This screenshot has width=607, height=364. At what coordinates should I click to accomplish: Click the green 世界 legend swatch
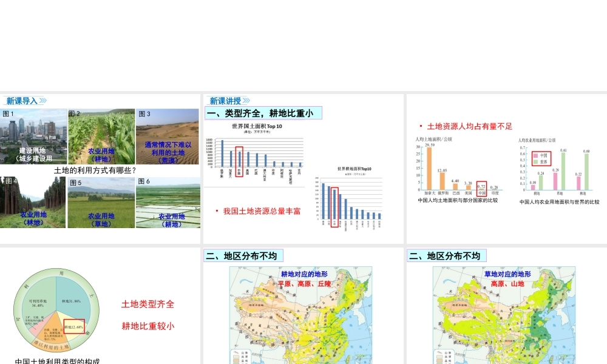pyautogui.click(x=536, y=162)
